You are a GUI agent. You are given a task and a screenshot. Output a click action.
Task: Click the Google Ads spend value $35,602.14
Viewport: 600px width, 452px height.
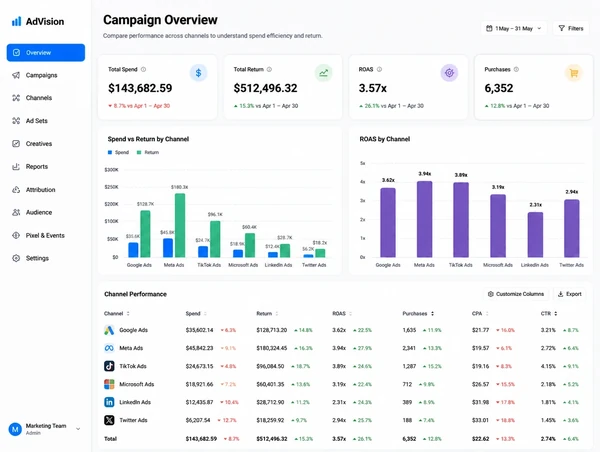pos(199,330)
